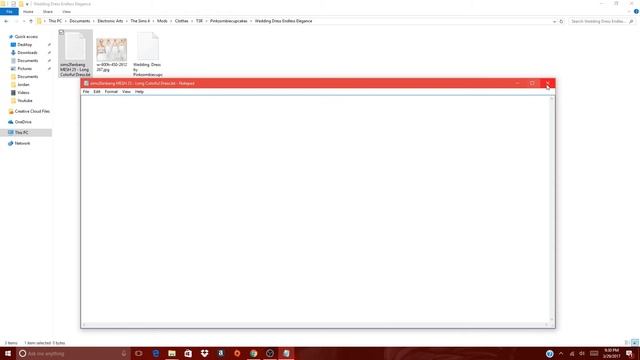Go to Clothes in the breadcrumb path
The height and width of the screenshot is (360, 640).
(182, 21)
